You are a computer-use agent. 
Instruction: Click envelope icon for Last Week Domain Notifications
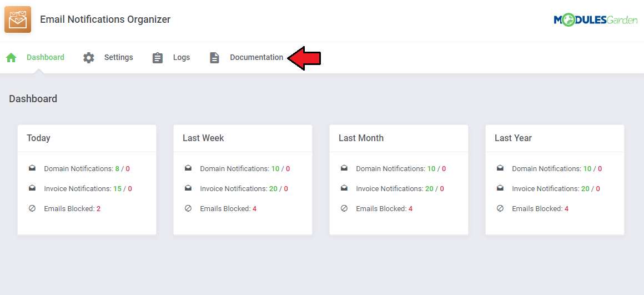tap(188, 168)
